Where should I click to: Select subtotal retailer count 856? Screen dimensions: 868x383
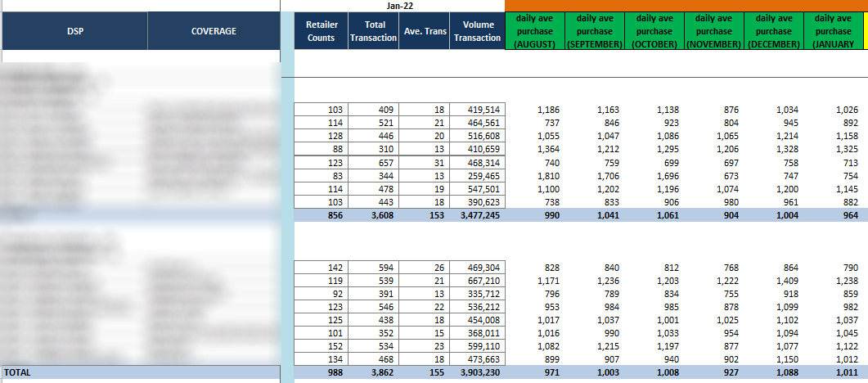coord(321,216)
